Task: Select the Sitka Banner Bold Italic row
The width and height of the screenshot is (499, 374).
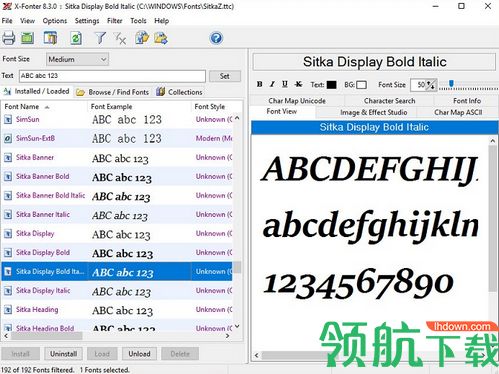Action: [x=117, y=195]
